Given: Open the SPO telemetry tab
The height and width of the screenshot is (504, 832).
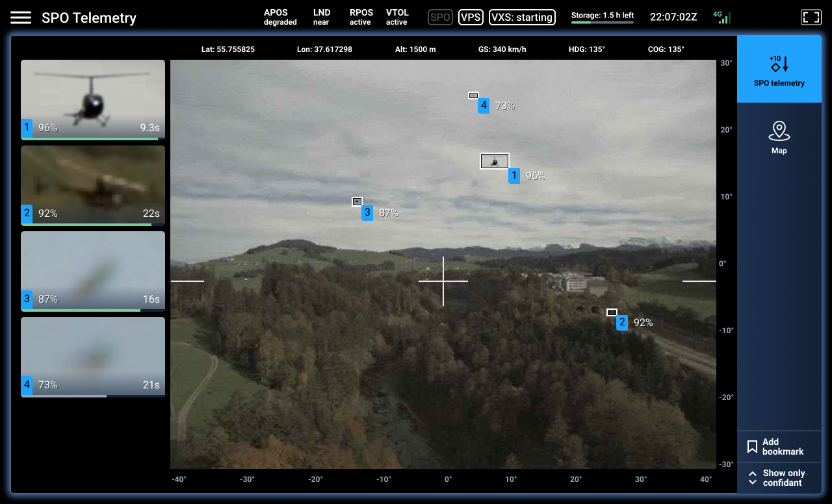Looking at the screenshot, I should pyautogui.click(x=779, y=69).
